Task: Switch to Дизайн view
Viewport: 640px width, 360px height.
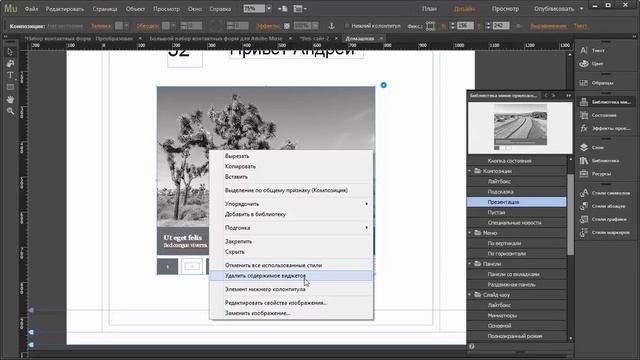Action: (464, 9)
